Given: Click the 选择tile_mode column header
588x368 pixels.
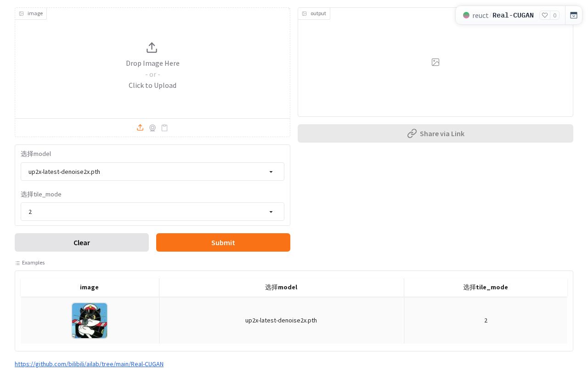Looking at the screenshot, I should [486, 287].
